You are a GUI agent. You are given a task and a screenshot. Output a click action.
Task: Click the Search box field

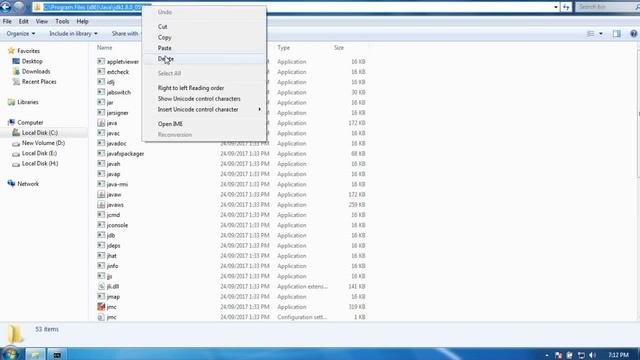point(606,7)
